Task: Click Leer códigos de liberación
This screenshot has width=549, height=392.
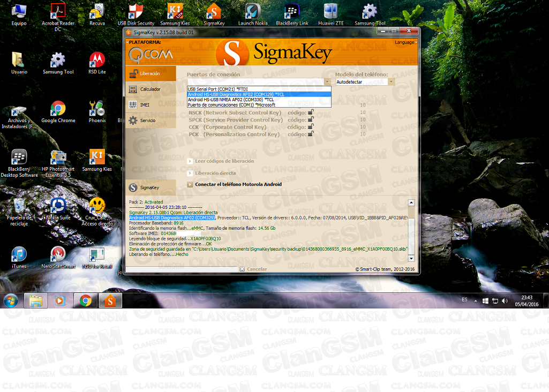Action: pyautogui.click(x=221, y=161)
